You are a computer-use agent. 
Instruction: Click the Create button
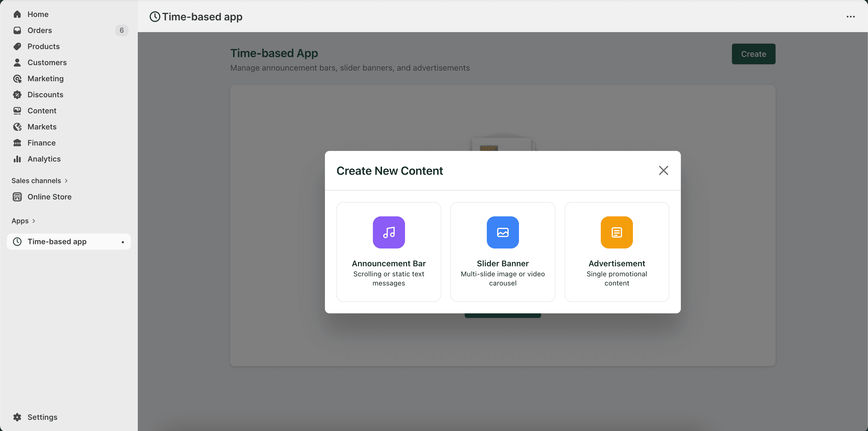753,54
